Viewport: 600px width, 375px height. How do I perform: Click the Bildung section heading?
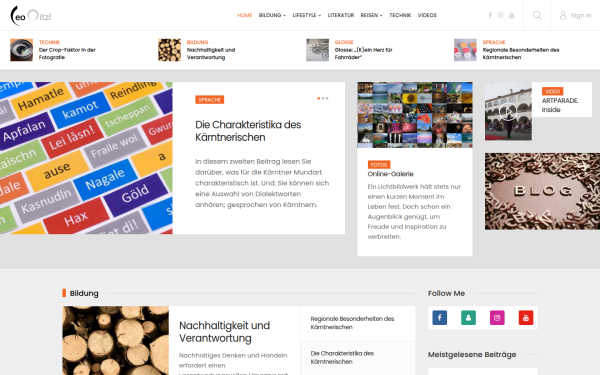point(84,293)
